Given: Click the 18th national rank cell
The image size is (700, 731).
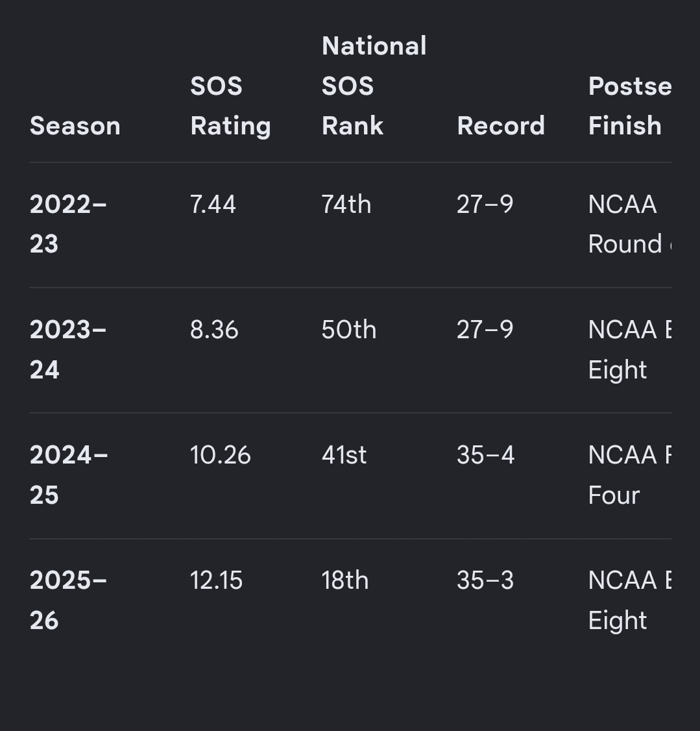Looking at the screenshot, I should (345, 580).
